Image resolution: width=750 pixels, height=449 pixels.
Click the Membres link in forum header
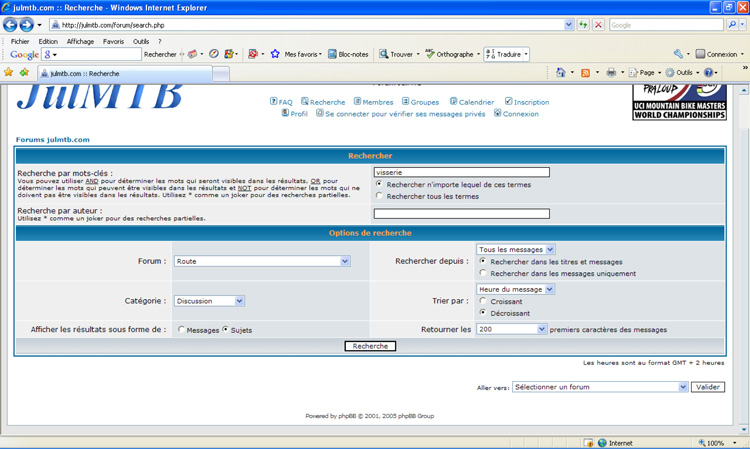[x=372, y=102]
